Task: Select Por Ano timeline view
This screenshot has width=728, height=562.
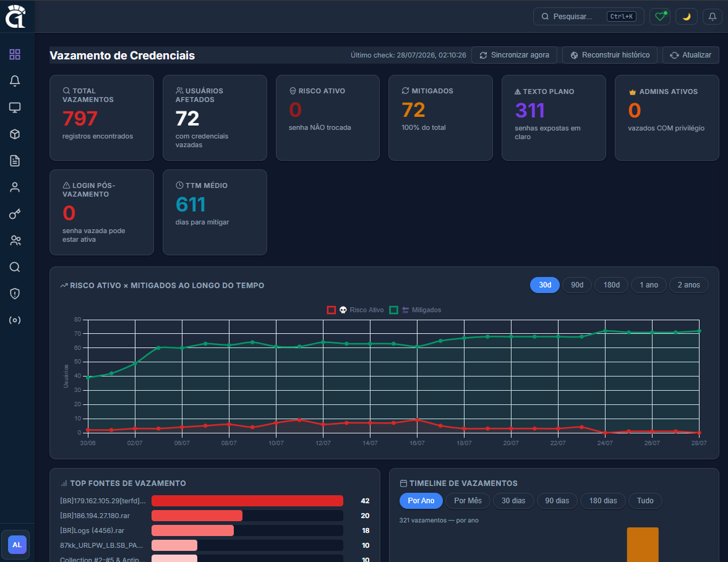Action: 421,501
